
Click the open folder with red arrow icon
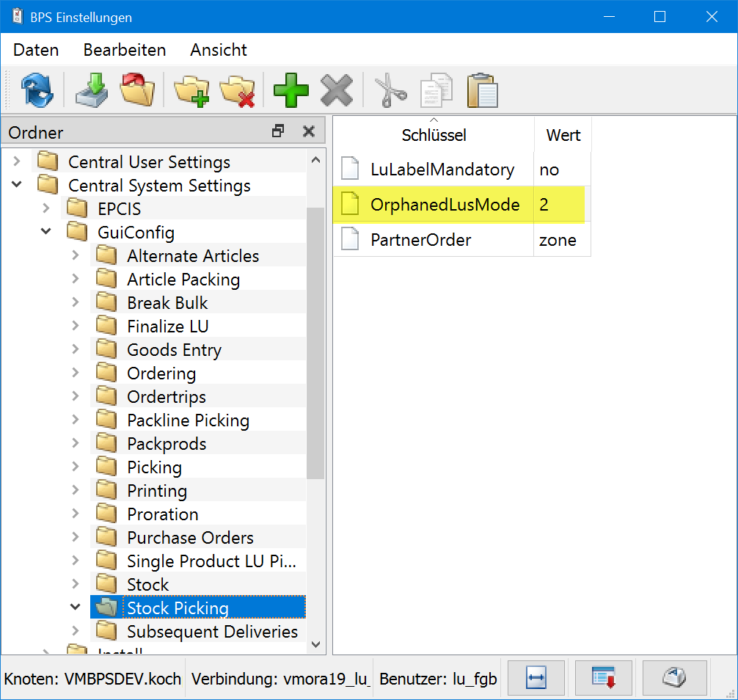click(x=137, y=91)
